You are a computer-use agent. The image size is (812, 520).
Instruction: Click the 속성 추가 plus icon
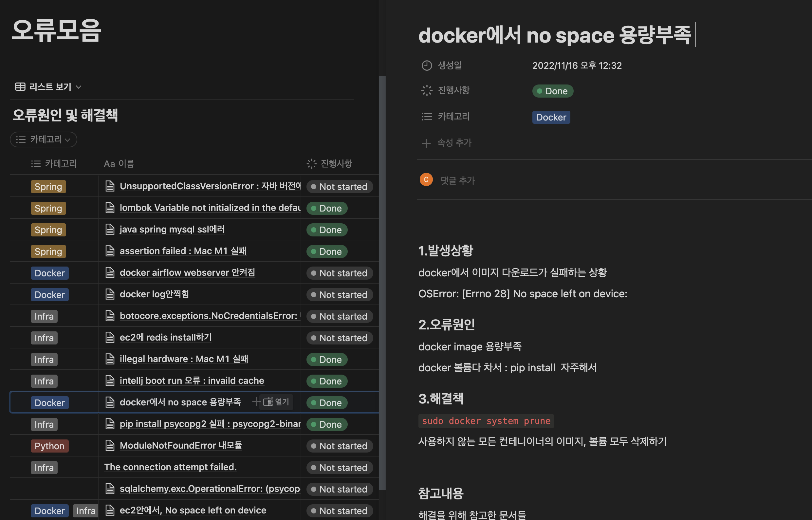(426, 143)
